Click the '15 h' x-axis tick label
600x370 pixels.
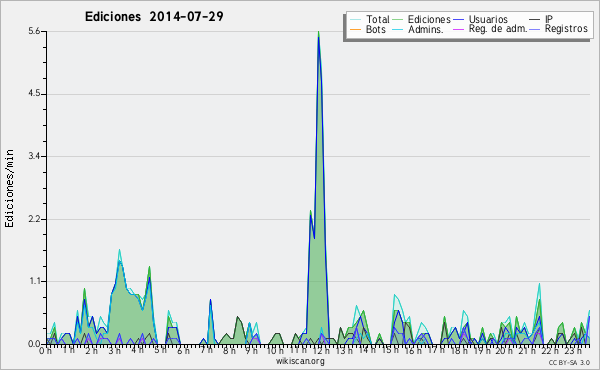click(x=390, y=351)
